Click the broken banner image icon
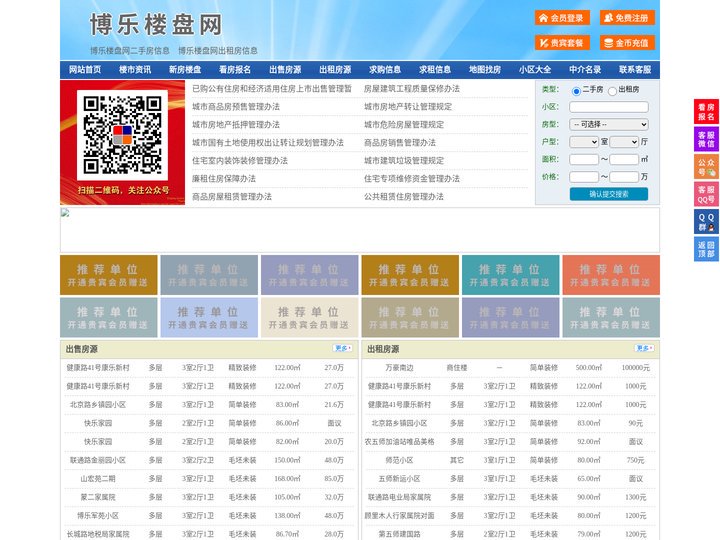 click(x=65, y=213)
